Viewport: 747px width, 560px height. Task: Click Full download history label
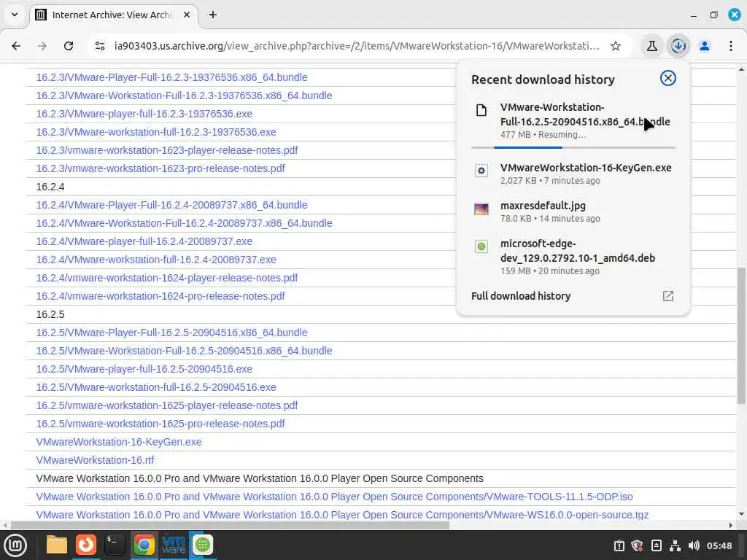521,296
